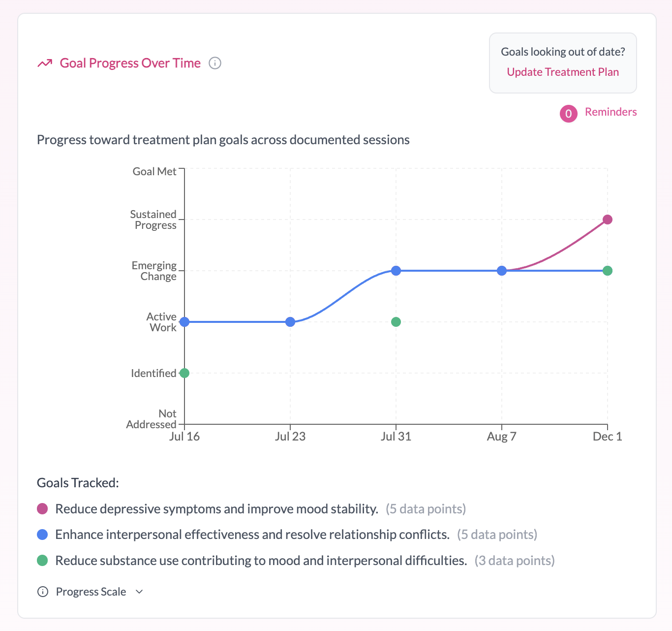This screenshot has height=631, width=672.
Task: Click the trending-line icon beside Goal Progress Over Time
Action: coord(45,63)
